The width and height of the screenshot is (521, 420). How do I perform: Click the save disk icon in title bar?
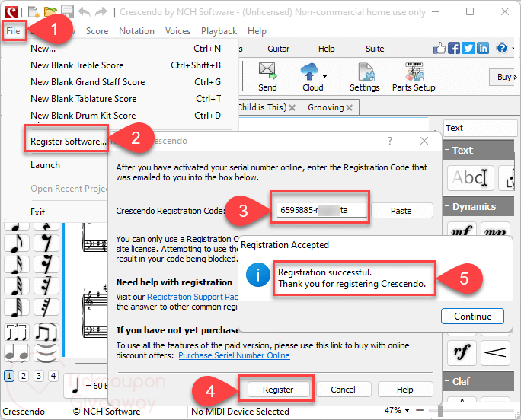click(x=68, y=11)
